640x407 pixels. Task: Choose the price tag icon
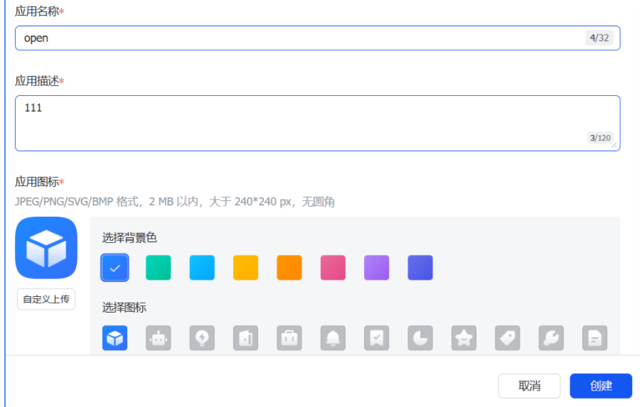click(x=507, y=338)
